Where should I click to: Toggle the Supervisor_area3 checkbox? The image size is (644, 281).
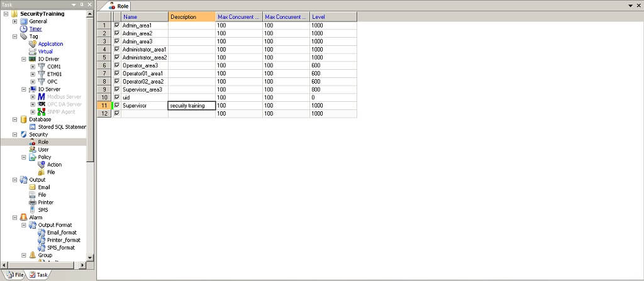click(117, 89)
